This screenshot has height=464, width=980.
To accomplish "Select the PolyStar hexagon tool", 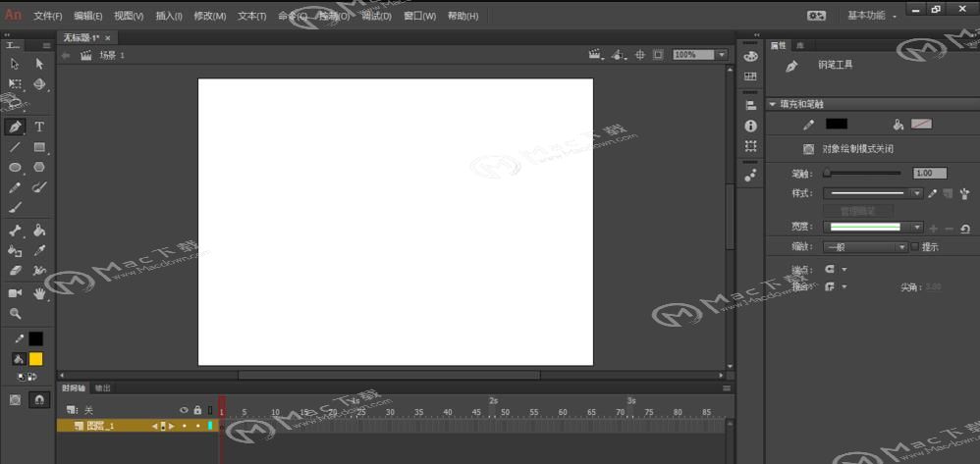I will point(39,168).
